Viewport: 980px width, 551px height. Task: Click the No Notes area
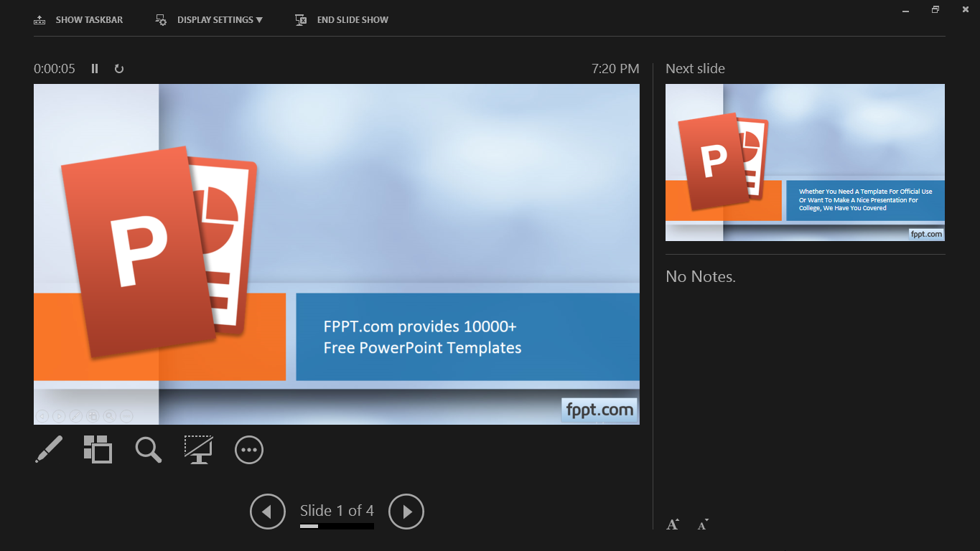coord(700,276)
